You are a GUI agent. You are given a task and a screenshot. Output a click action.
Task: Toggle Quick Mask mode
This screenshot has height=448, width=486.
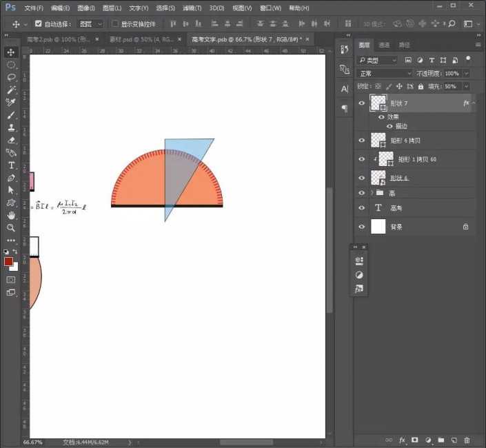click(x=11, y=280)
